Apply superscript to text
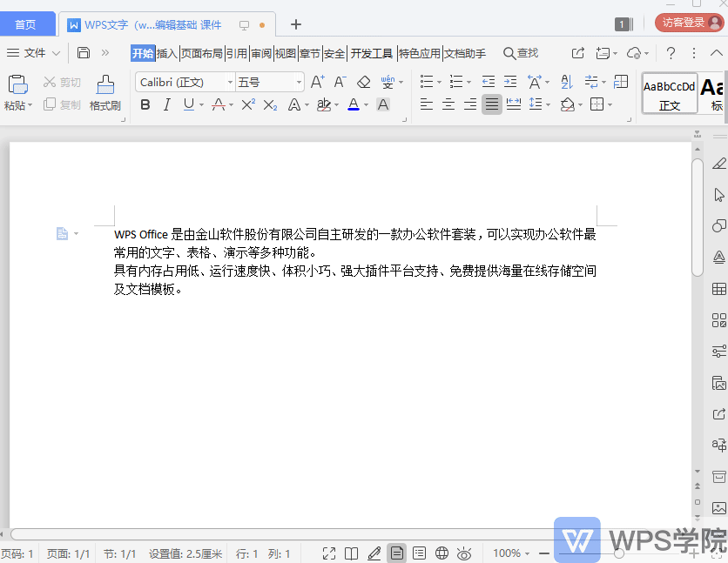This screenshot has height=563, width=728. [x=246, y=104]
